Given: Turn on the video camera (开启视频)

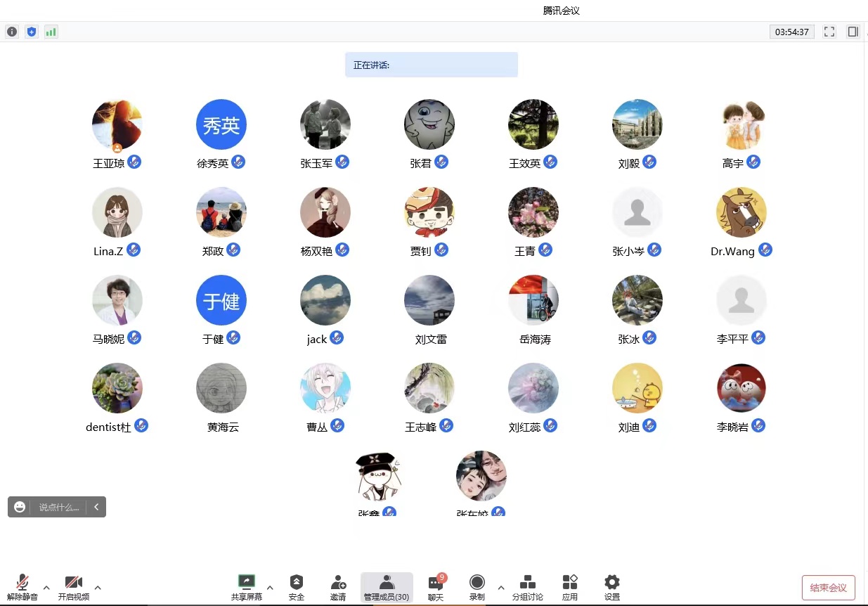Looking at the screenshot, I should pyautogui.click(x=74, y=587).
